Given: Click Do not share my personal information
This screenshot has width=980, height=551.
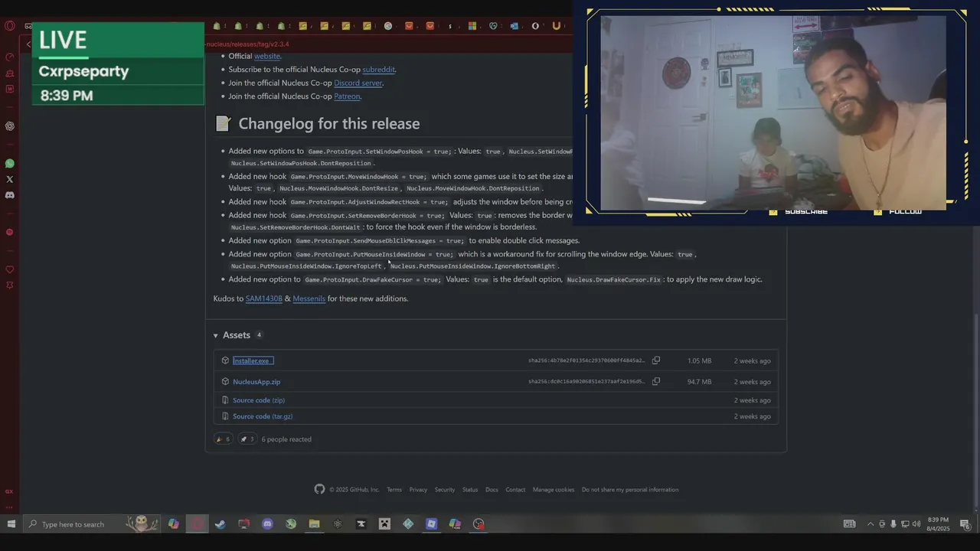Looking at the screenshot, I should point(630,490).
